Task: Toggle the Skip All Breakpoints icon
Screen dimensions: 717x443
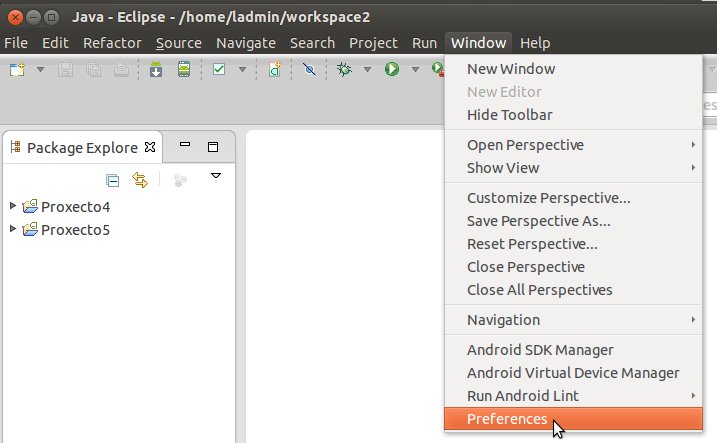Action: pyautogui.click(x=310, y=69)
